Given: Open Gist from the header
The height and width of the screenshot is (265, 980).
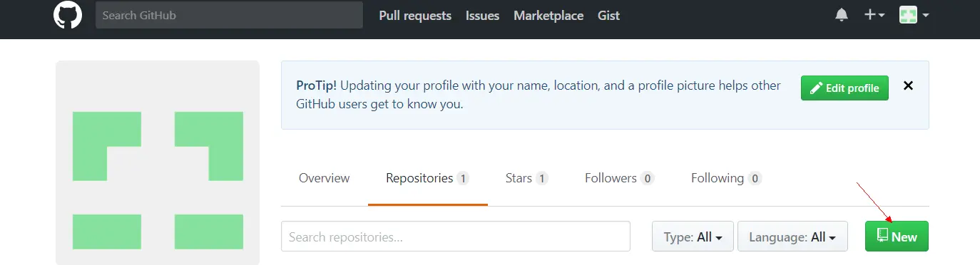Looking at the screenshot, I should [608, 16].
